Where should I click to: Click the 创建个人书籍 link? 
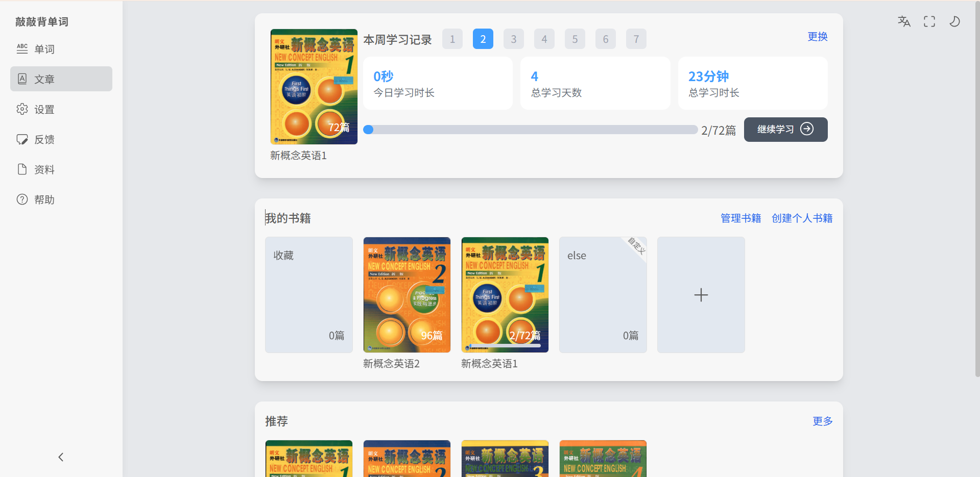tap(802, 218)
